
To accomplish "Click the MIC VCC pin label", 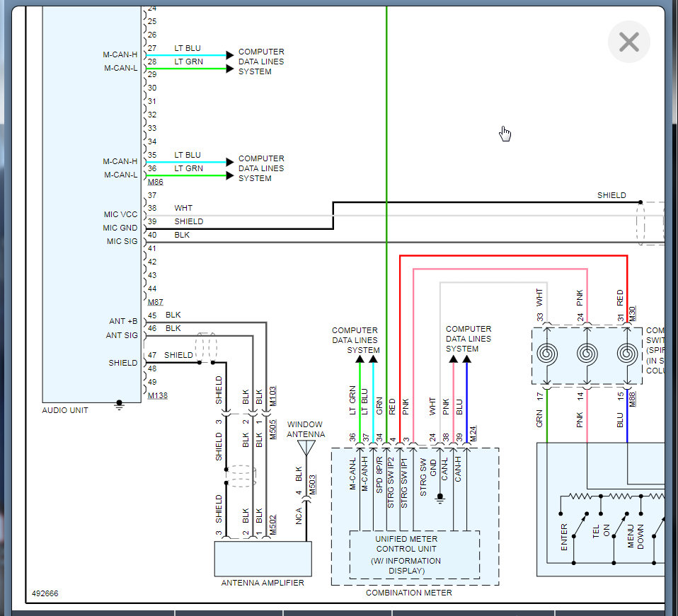I will click(120, 215).
